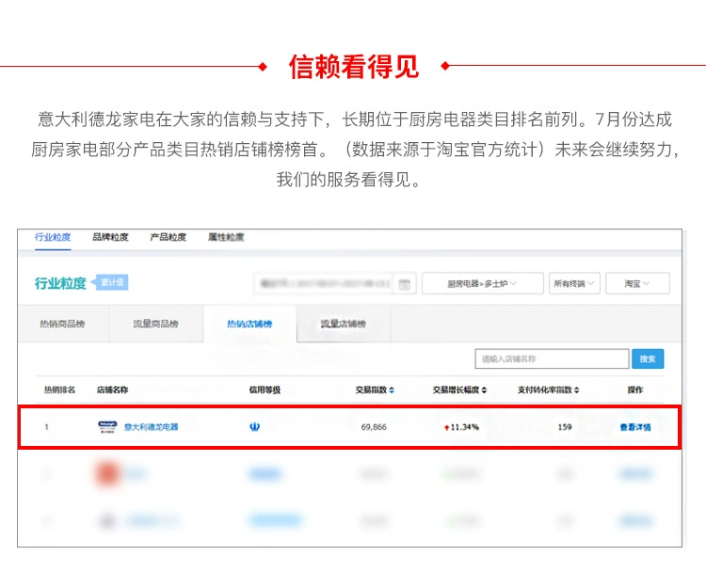Go to the 属性粒度 tab
Viewport: 706px width, 588px height.
(226, 237)
